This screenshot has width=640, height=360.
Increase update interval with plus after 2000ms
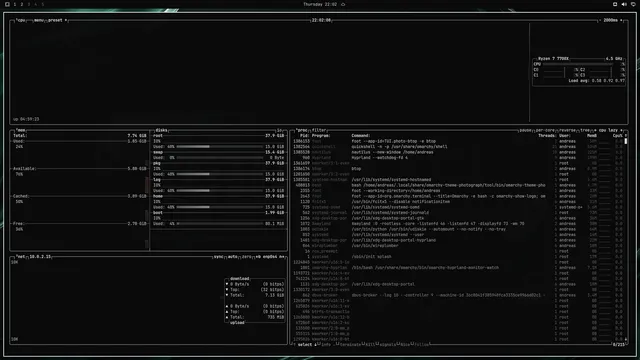pos(621,20)
